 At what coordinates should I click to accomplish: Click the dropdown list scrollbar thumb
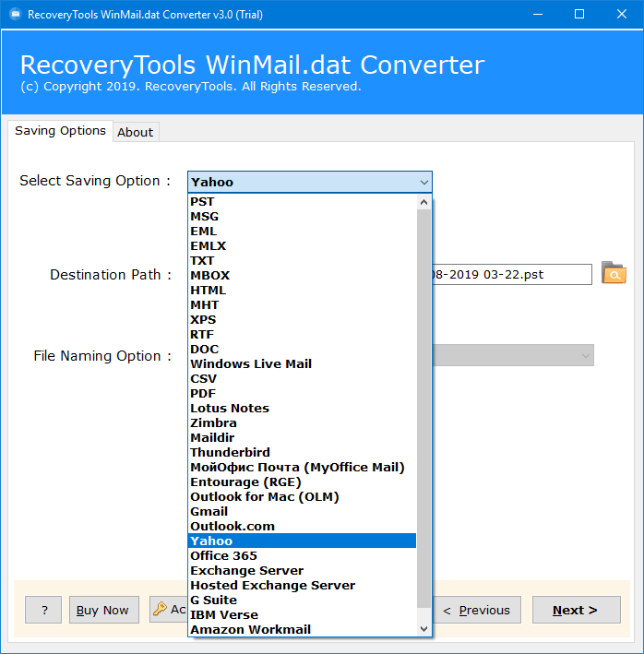(x=424, y=409)
